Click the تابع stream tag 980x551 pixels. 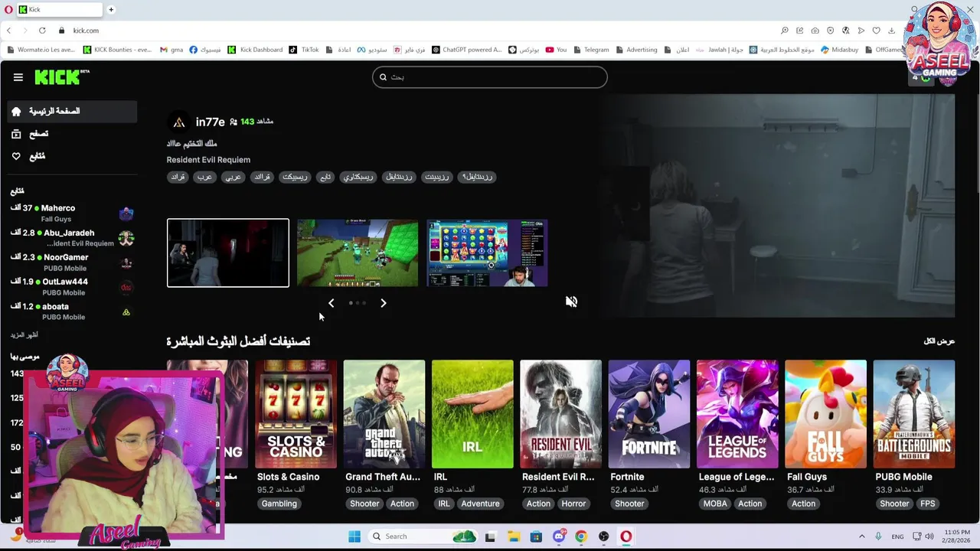tap(325, 177)
